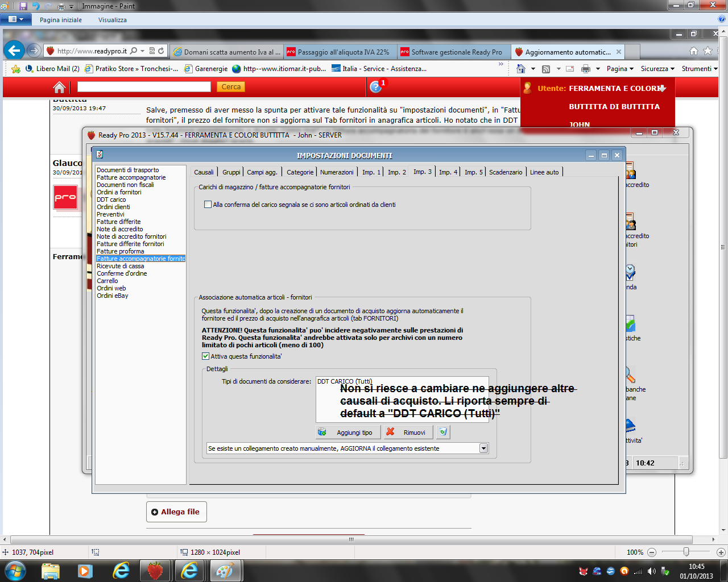Click the address bar search magnifier
Viewport: 728px width, 582px height.
coord(134,51)
